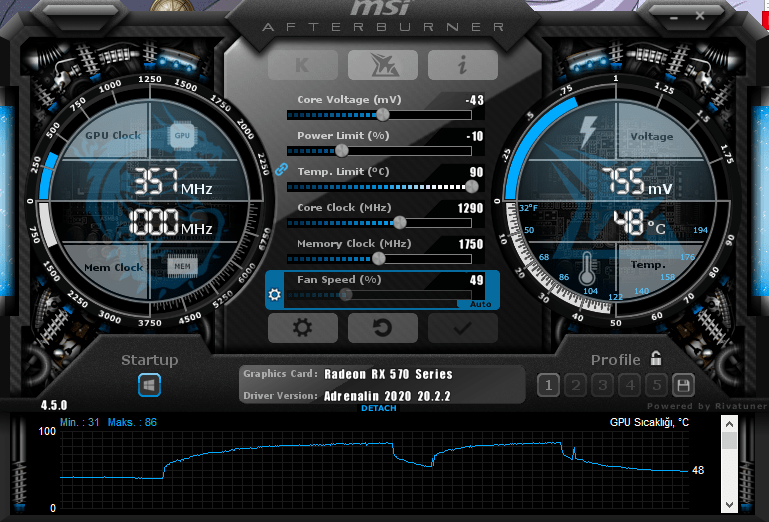Click the Core Voltage slider handle

[383, 115]
